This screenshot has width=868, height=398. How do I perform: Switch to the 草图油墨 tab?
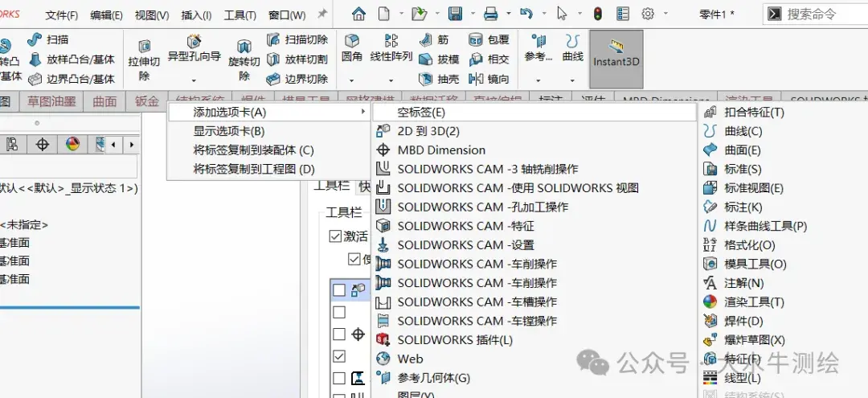(x=51, y=101)
